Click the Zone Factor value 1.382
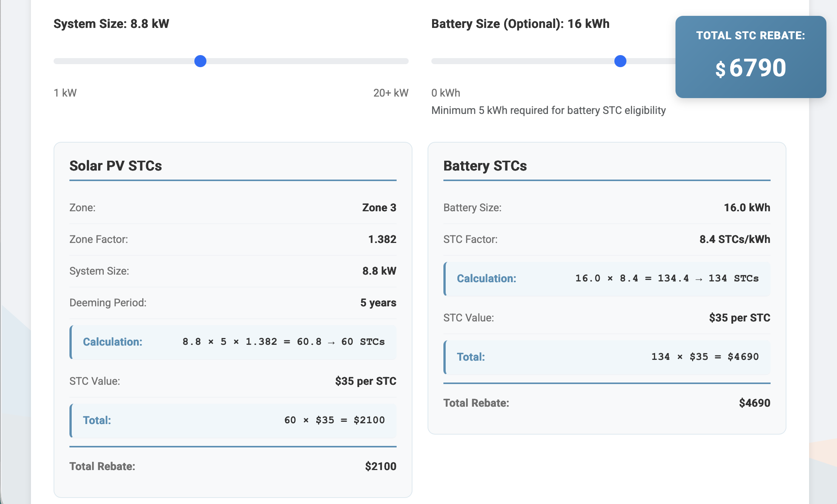 tap(382, 239)
